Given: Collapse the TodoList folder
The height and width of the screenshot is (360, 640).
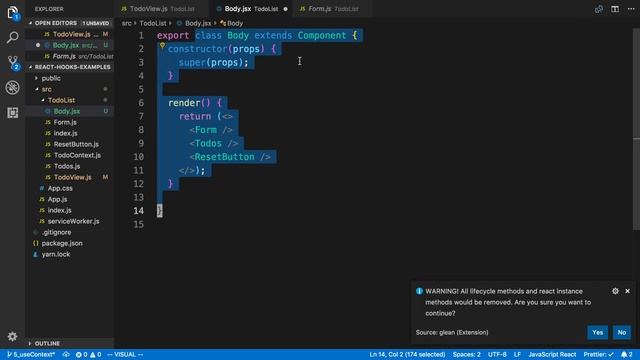Looking at the screenshot, I should click(x=61, y=100).
